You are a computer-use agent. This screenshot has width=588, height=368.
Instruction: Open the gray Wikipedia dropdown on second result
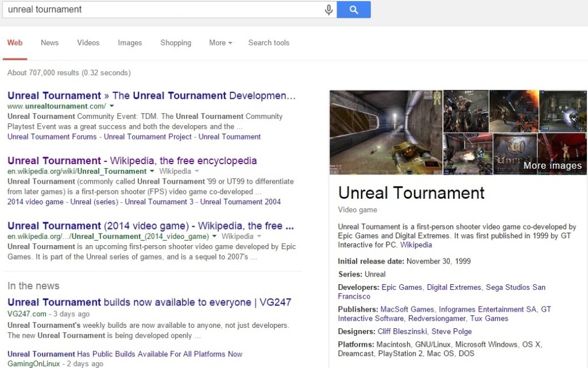(196, 171)
